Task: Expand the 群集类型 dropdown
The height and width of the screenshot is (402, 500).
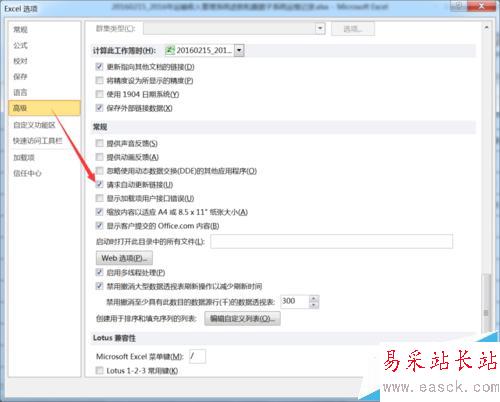Action: click(320, 28)
